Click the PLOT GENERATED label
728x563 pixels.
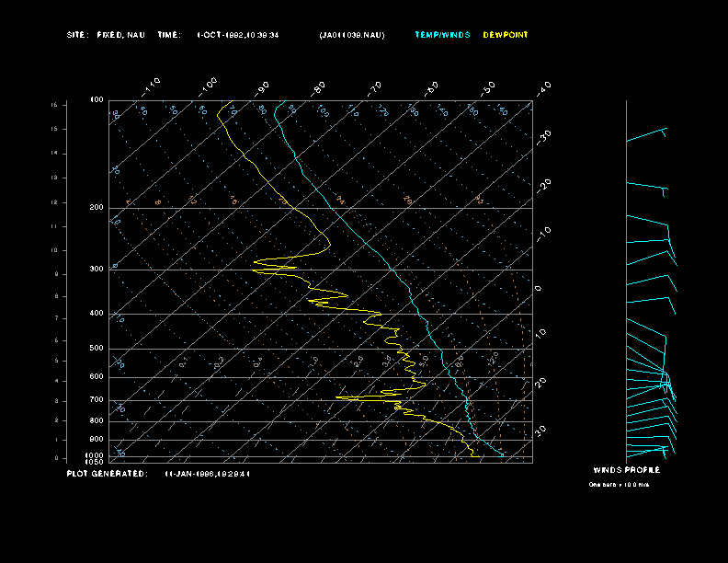(x=106, y=474)
